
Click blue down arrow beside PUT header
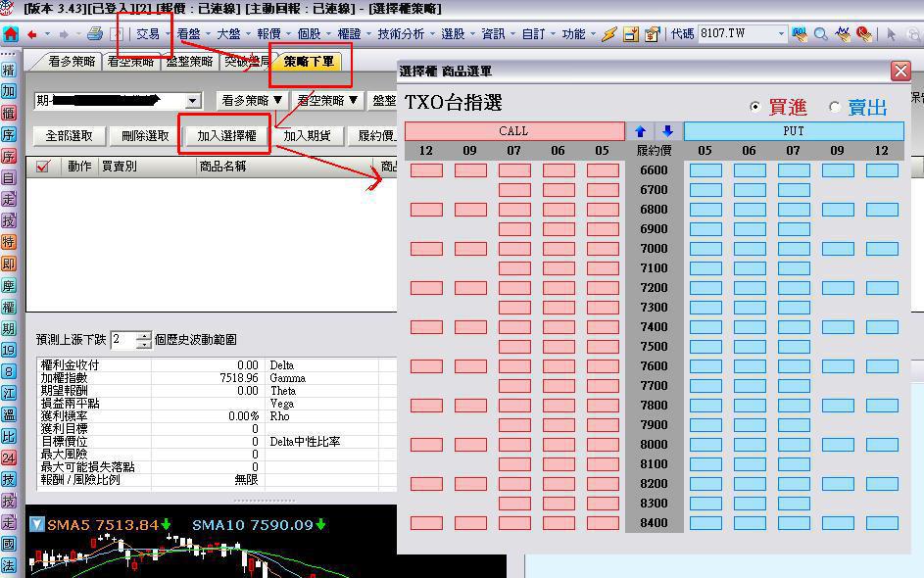[x=667, y=131]
